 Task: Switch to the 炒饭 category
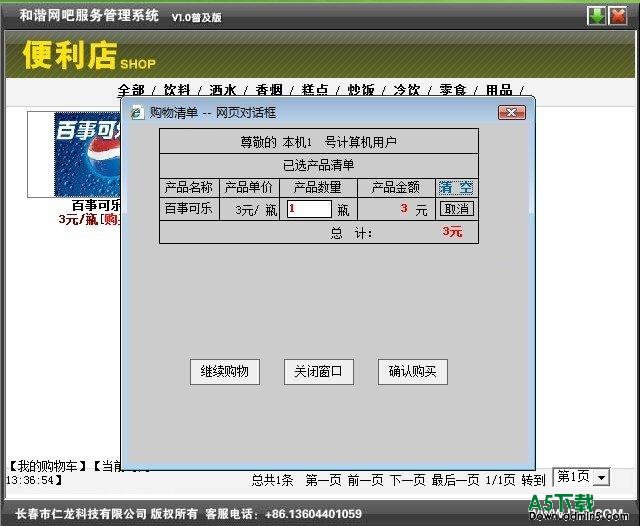361,90
